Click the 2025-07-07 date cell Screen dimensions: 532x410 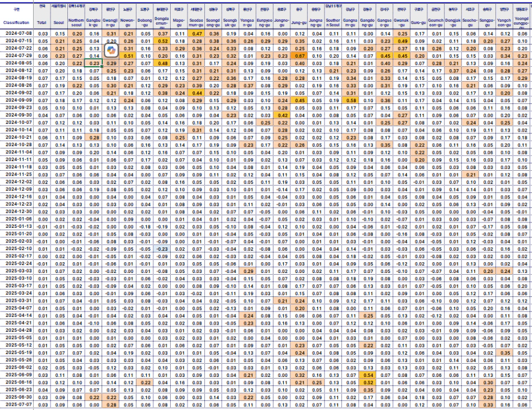pyautogui.click(x=17, y=405)
